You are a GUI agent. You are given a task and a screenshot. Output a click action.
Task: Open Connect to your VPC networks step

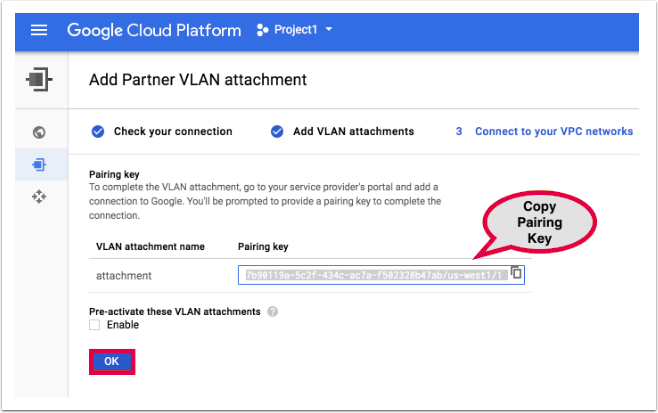coord(553,131)
